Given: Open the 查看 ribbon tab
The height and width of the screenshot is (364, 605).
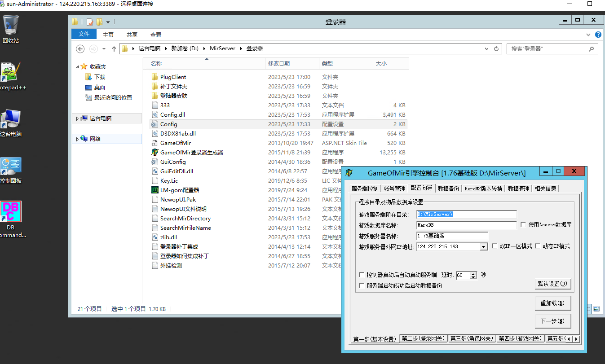Looking at the screenshot, I should click(156, 35).
